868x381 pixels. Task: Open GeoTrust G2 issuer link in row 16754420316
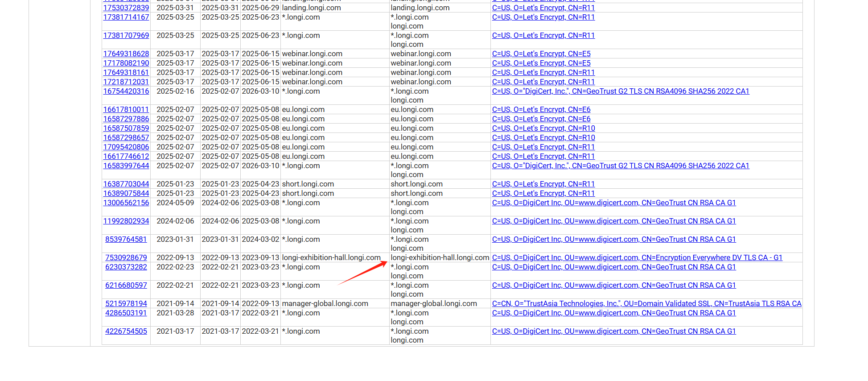621,91
